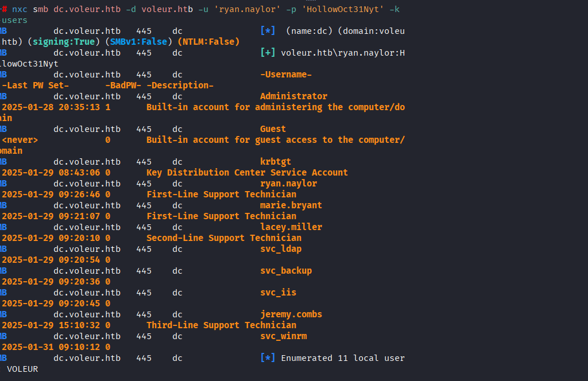Select the svc_ldap account name
Viewport: 588px width, 381px height.
coord(281,249)
